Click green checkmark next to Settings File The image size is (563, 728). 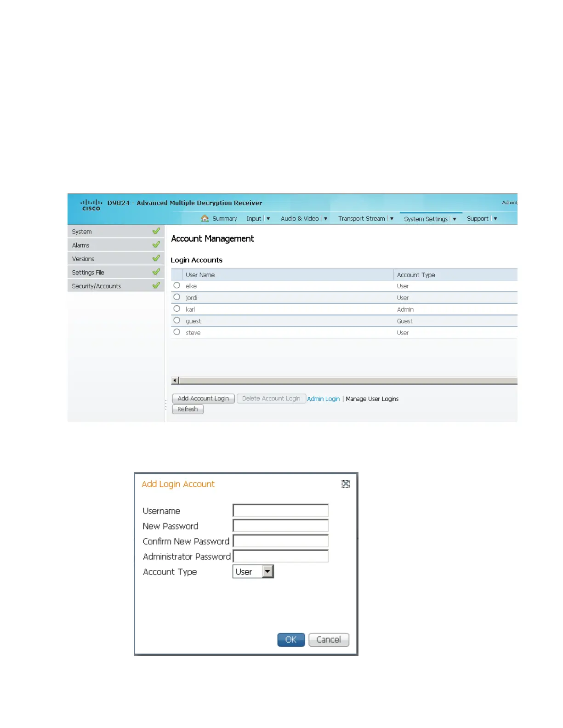pyautogui.click(x=156, y=272)
